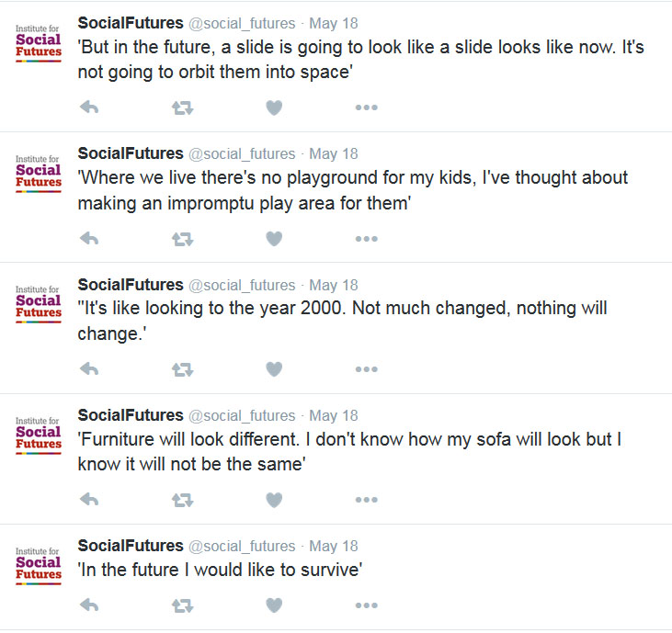Like the 'Furniture will look different' tweet

pyautogui.click(x=274, y=500)
